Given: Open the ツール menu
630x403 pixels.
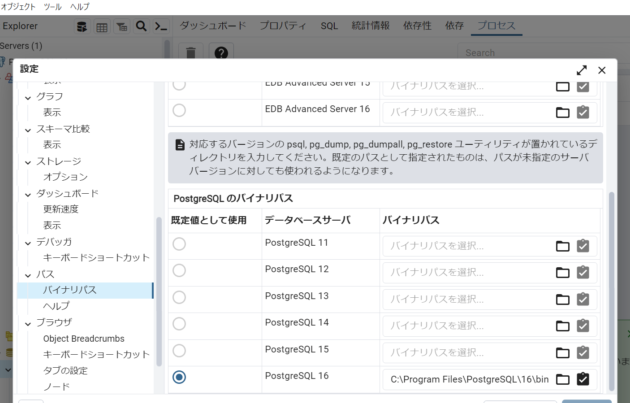Looking at the screenshot, I should click(52, 7).
